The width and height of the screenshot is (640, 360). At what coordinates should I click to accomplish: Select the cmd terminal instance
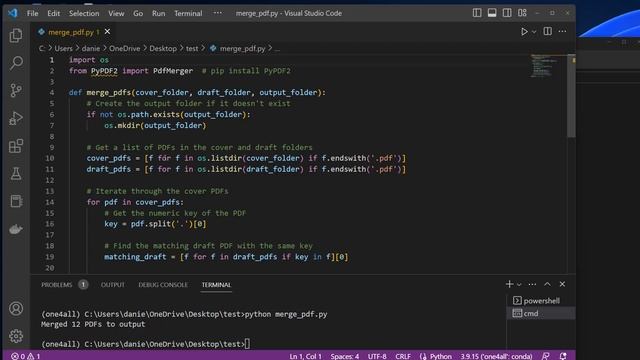coord(541,313)
